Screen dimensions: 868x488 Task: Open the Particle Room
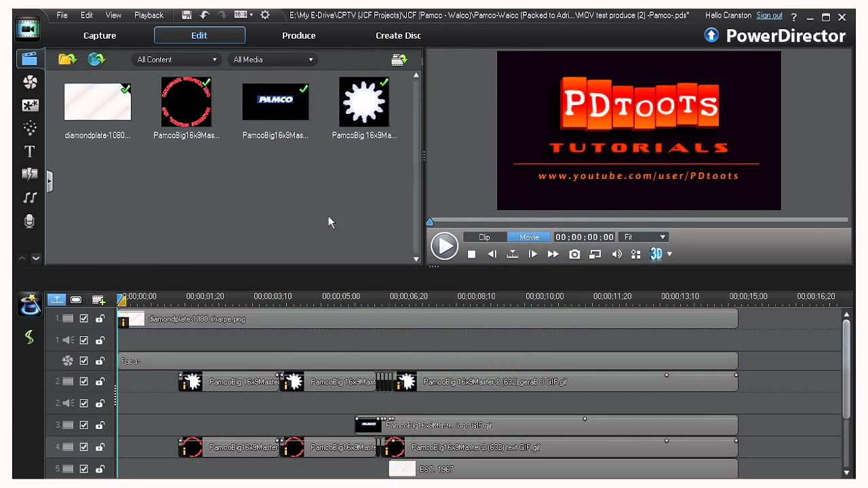[x=30, y=128]
